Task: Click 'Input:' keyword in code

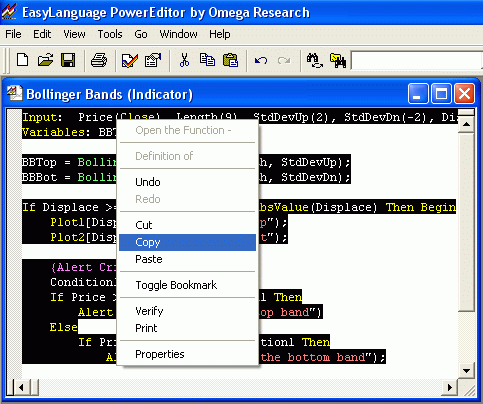Action: 42,117
